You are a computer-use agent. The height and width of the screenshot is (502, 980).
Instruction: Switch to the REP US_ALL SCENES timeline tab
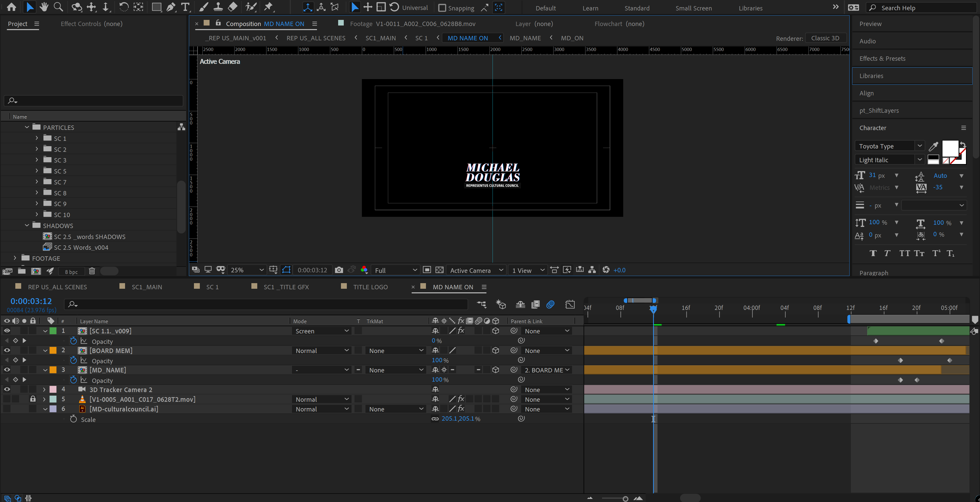pyautogui.click(x=57, y=287)
